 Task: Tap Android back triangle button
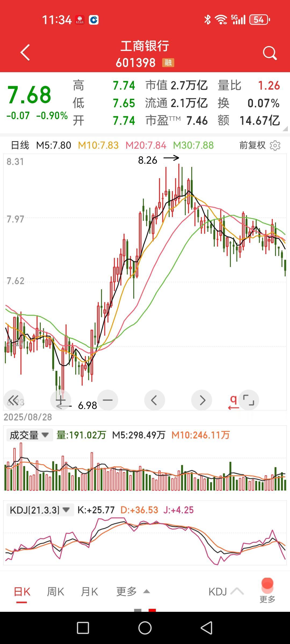pos(207,628)
